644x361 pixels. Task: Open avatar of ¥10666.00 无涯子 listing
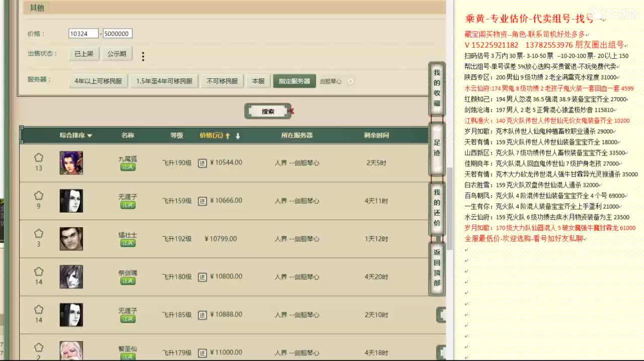pyautogui.click(x=71, y=201)
